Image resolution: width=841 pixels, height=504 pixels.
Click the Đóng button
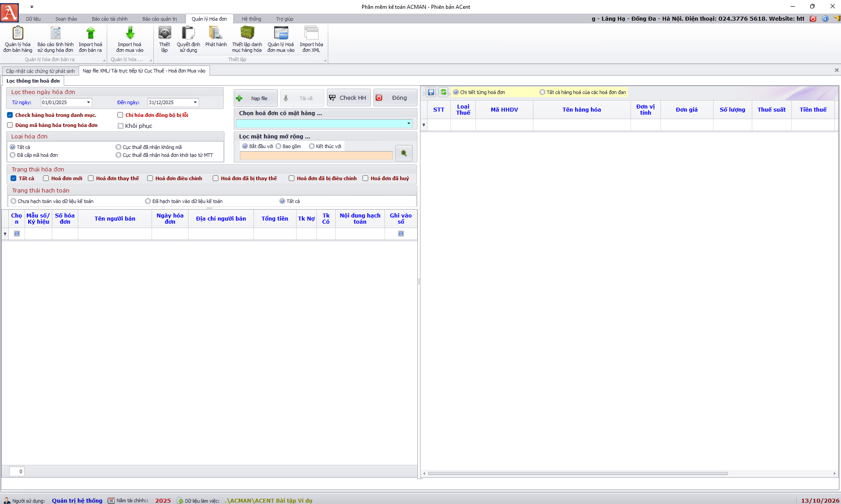[x=395, y=98]
